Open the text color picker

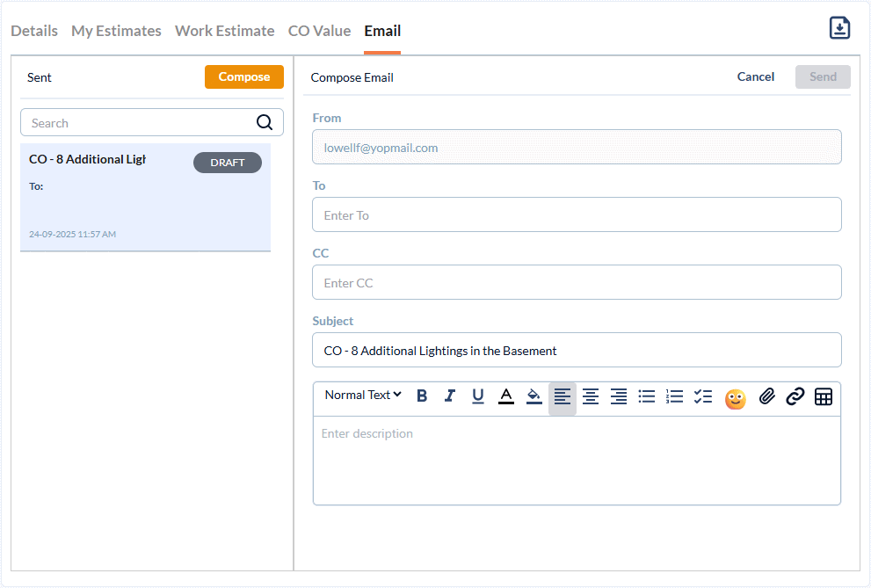coord(506,396)
